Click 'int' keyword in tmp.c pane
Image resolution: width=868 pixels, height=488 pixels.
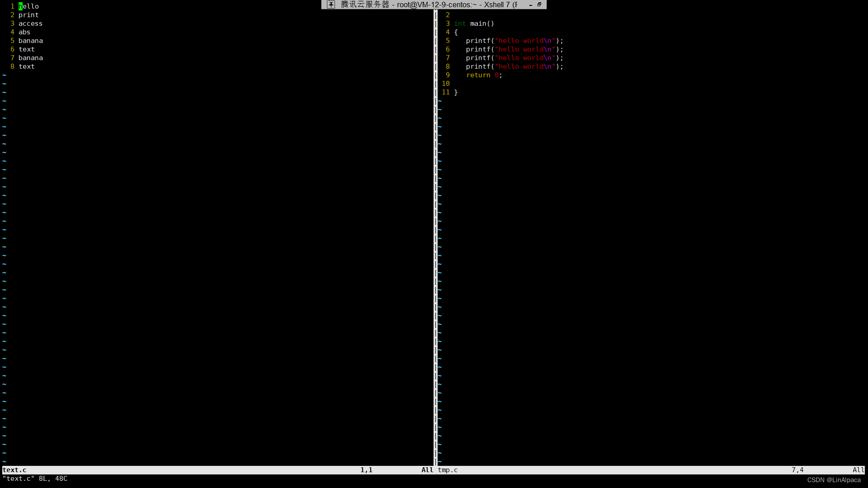pos(460,23)
